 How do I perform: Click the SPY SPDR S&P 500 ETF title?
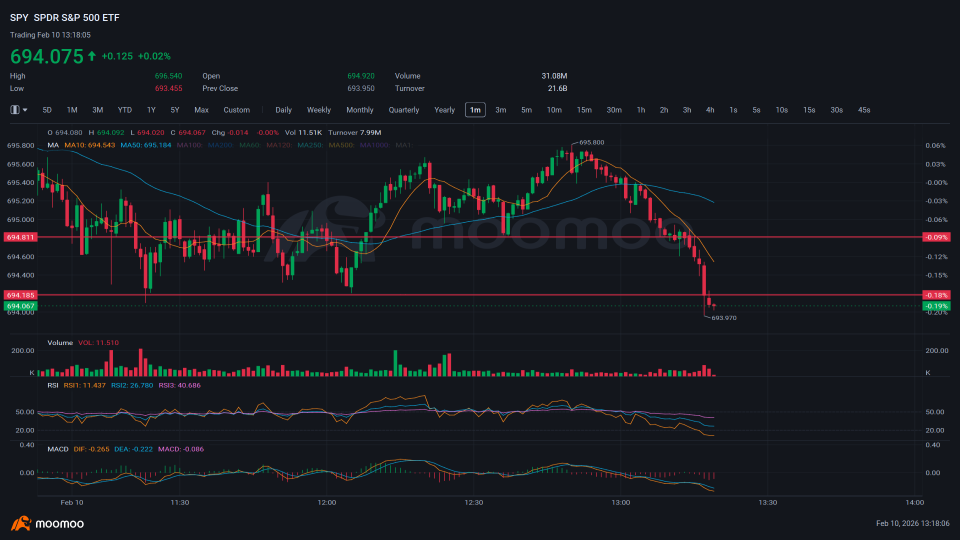point(65,18)
